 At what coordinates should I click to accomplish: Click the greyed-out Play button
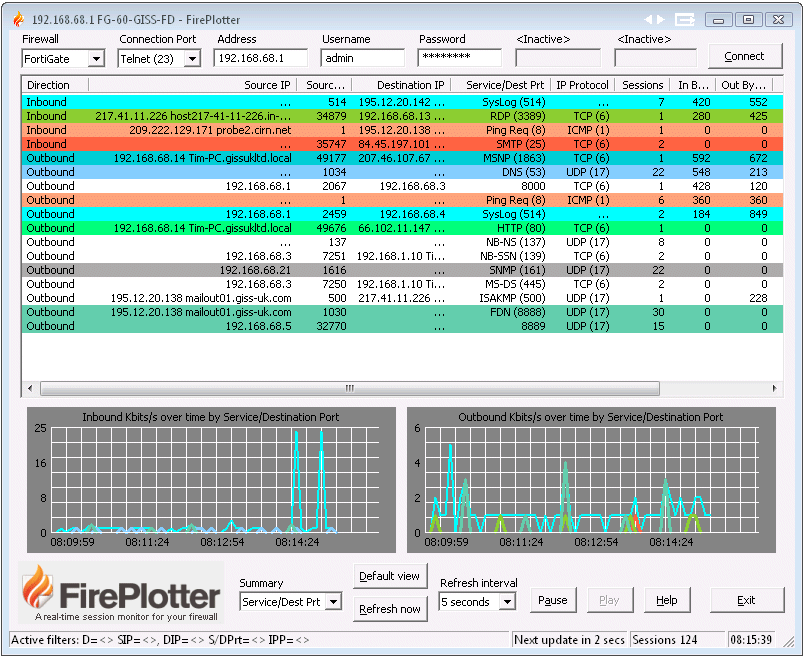609,600
